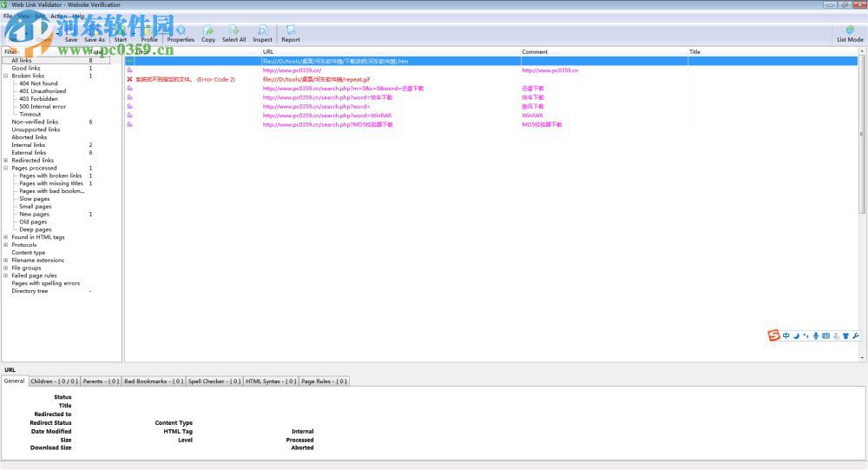This screenshot has height=470, width=868.
Task: Click the Sogou S input method icon
Action: click(773, 335)
